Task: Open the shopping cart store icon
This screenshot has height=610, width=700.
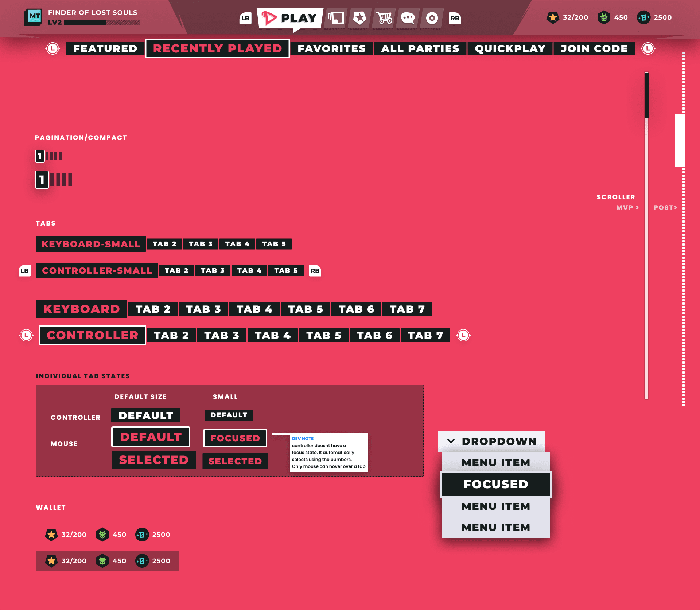Action: pos(384,18)
